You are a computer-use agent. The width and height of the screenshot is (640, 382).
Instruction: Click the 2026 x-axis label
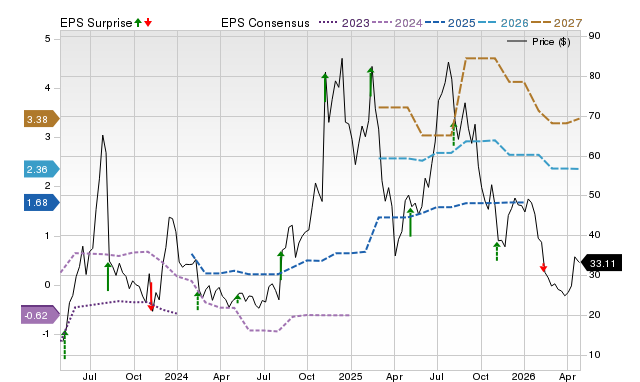click(524, 376)
